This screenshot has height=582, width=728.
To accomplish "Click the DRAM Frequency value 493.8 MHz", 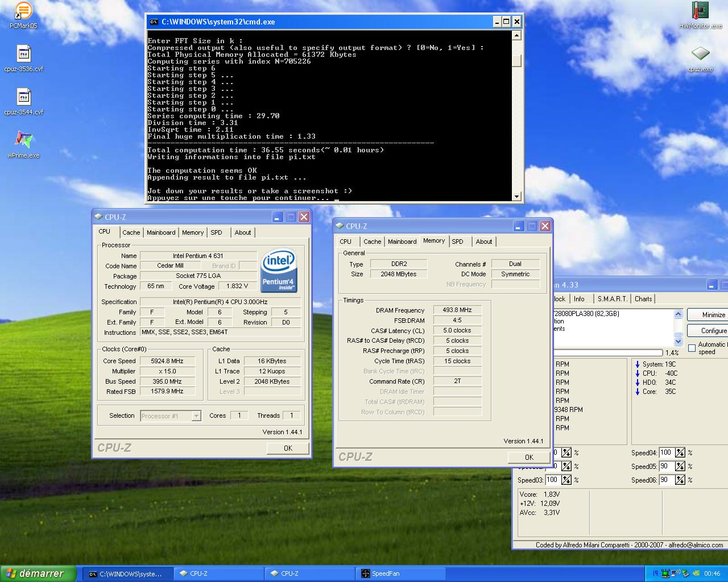I will (x=457, y=310).
